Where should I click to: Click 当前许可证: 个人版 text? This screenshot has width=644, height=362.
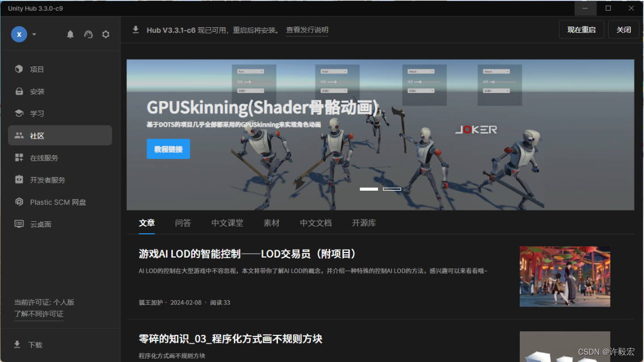(44, 302)
